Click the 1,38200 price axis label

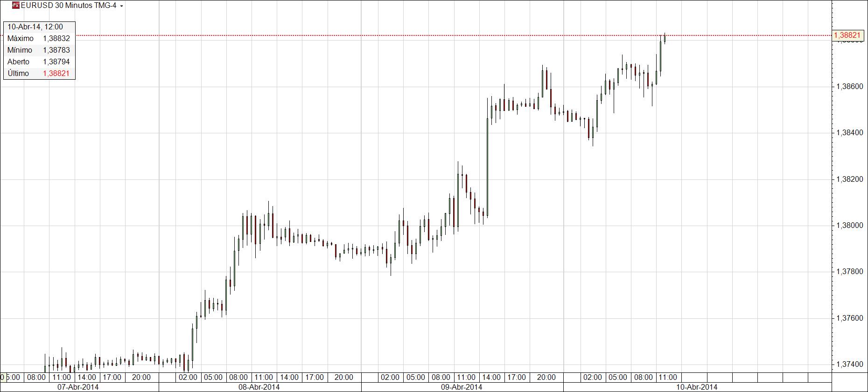tap(849, 179)
